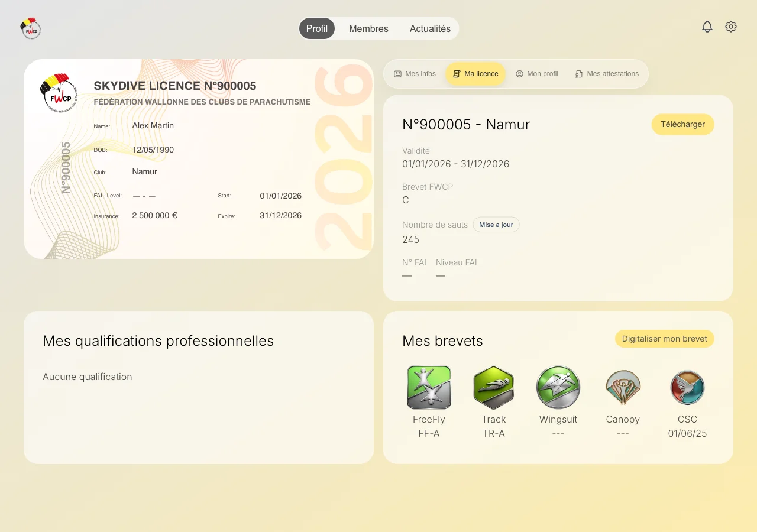Select the Canopy badge icon
This screenshot has width=757, height=532.
point(623,388)
